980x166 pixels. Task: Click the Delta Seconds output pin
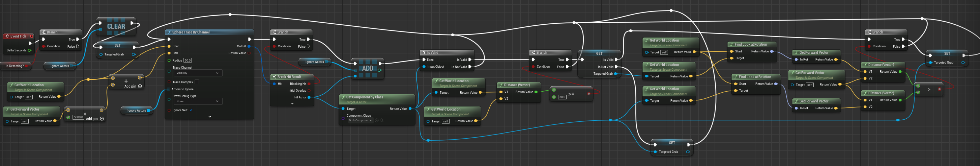[30, 50]
